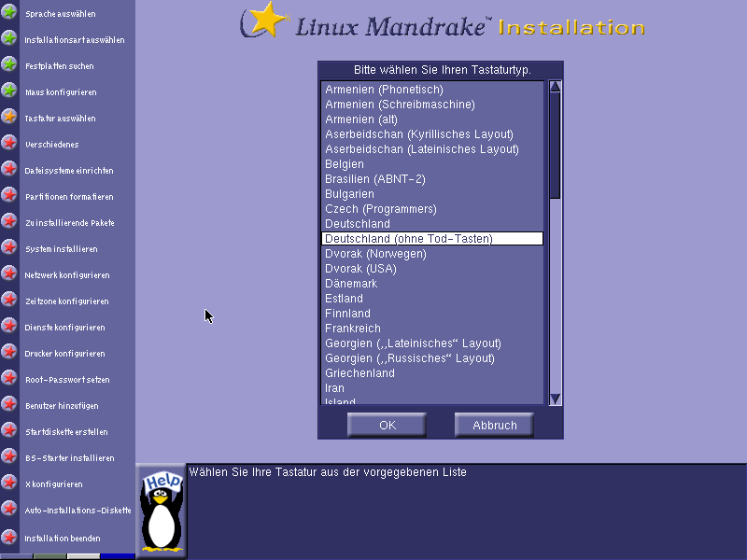The height and width of the screenshot is (560, 747).
Task: Choose Griechenland keyboard
Action: click(432, 372)
